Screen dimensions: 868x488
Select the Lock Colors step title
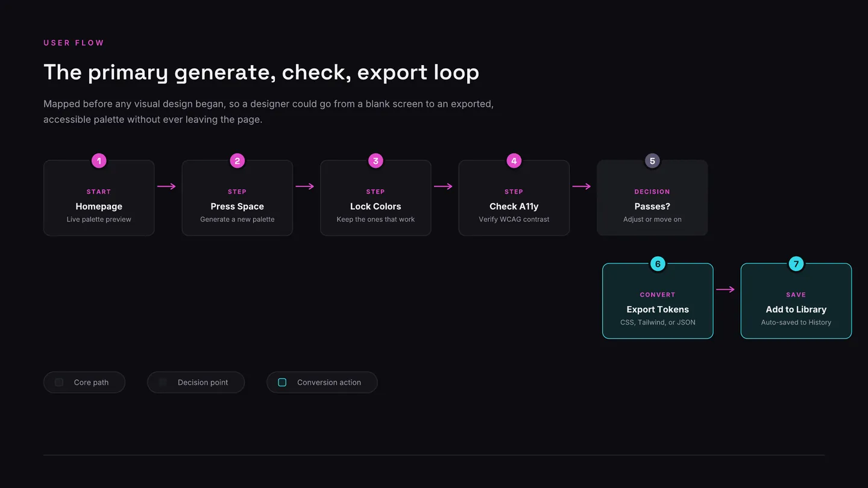(376, 206)
